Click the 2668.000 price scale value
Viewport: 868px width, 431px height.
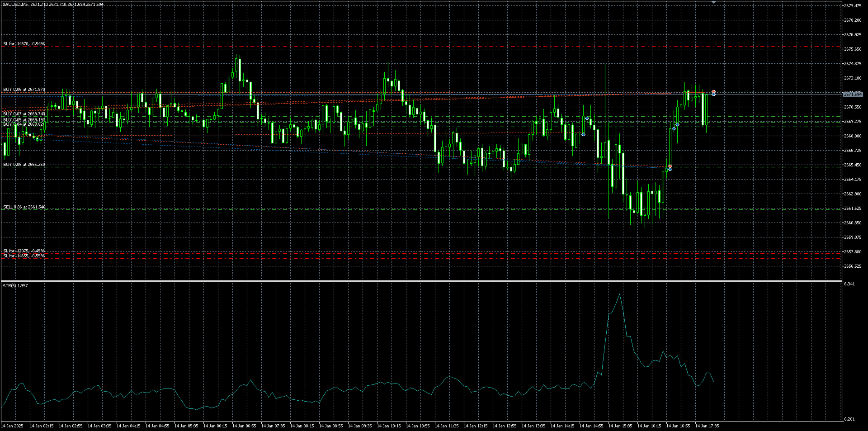pyautogui.click(x=853, y=136)
